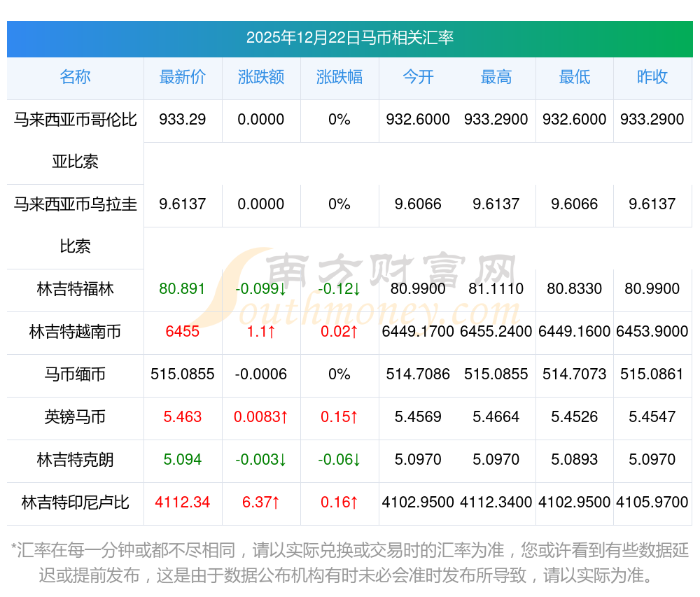Click the 汇率 disclaimer footnote text
This screenshot has height=597, width=700.
(x=349, y=563)
